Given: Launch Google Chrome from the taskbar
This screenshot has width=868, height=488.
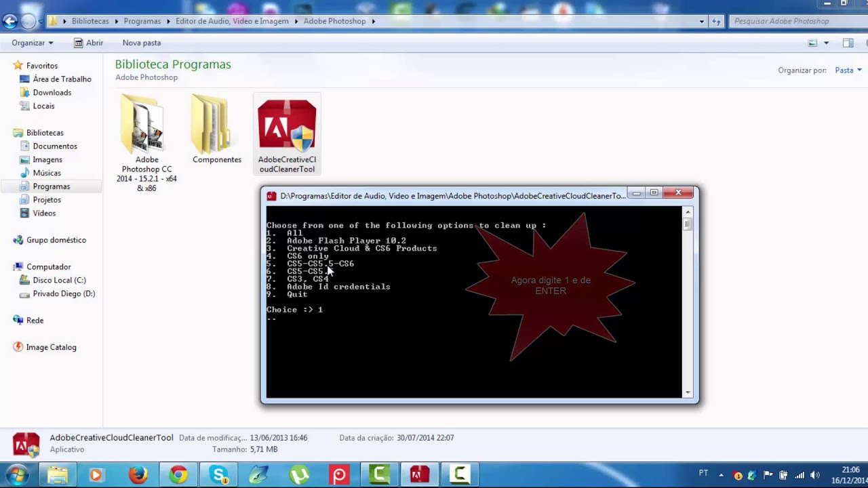Looking at the screenshot, I should click(178, 474).
